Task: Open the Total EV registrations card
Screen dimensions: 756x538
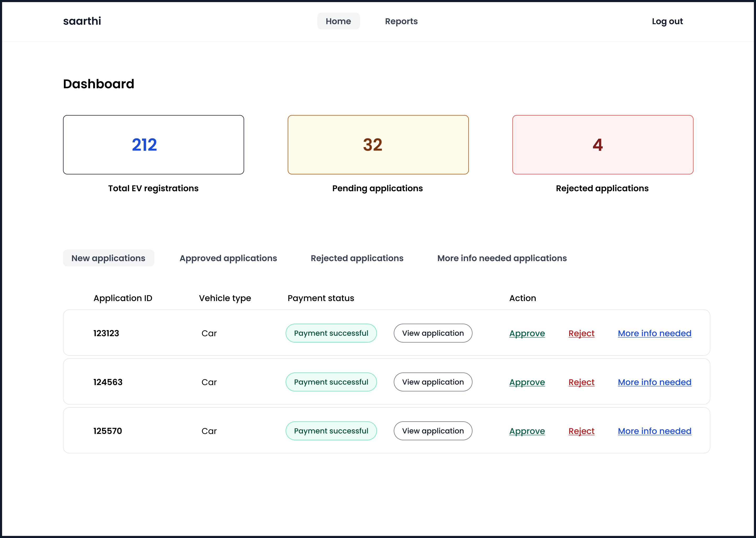Action: pos(153,145)
